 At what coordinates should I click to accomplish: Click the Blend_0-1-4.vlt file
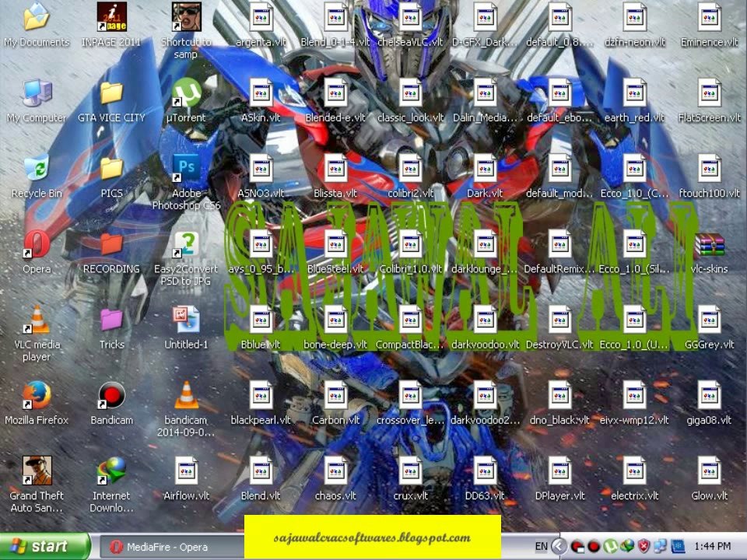pyautogui.click(x=336, y=17)
